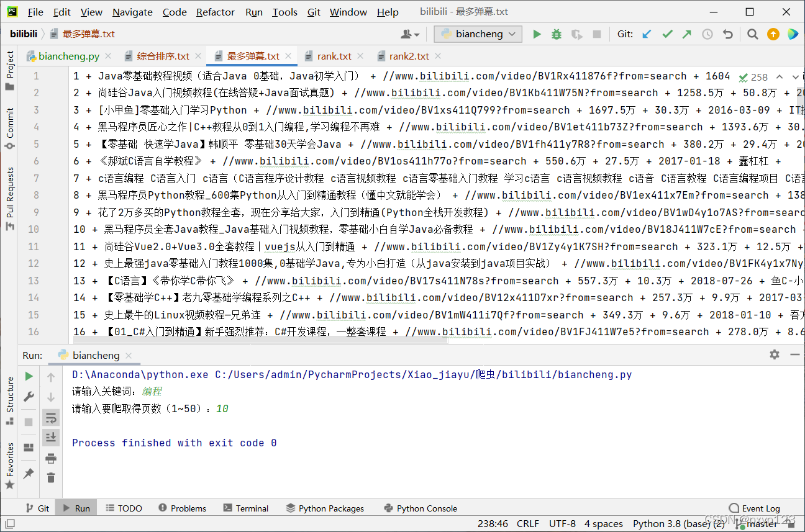
Task: Open the Python Console tool window
Action: 420,508
